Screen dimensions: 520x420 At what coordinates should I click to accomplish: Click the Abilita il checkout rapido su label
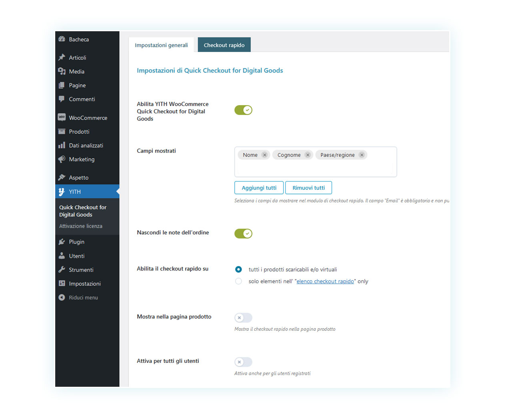(172, 269)
